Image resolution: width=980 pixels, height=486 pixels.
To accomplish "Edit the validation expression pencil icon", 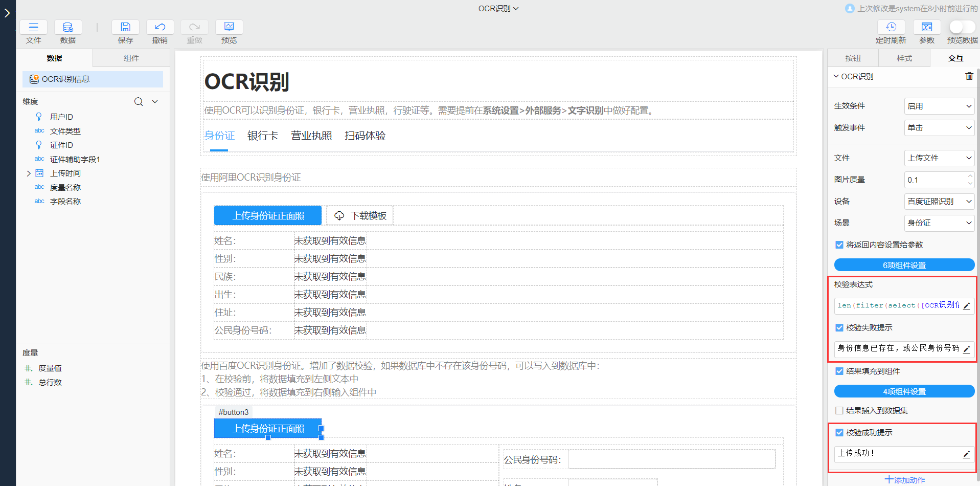I will (966, 306).
